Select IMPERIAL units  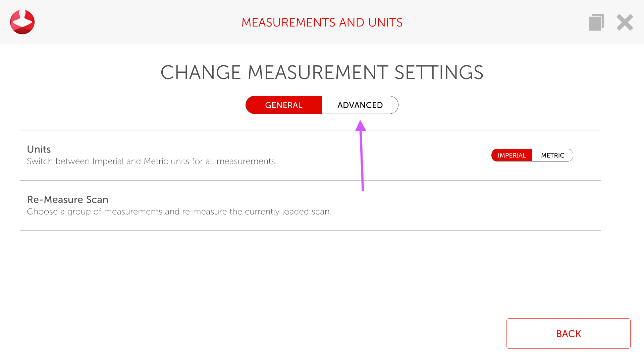click(512, 155)
